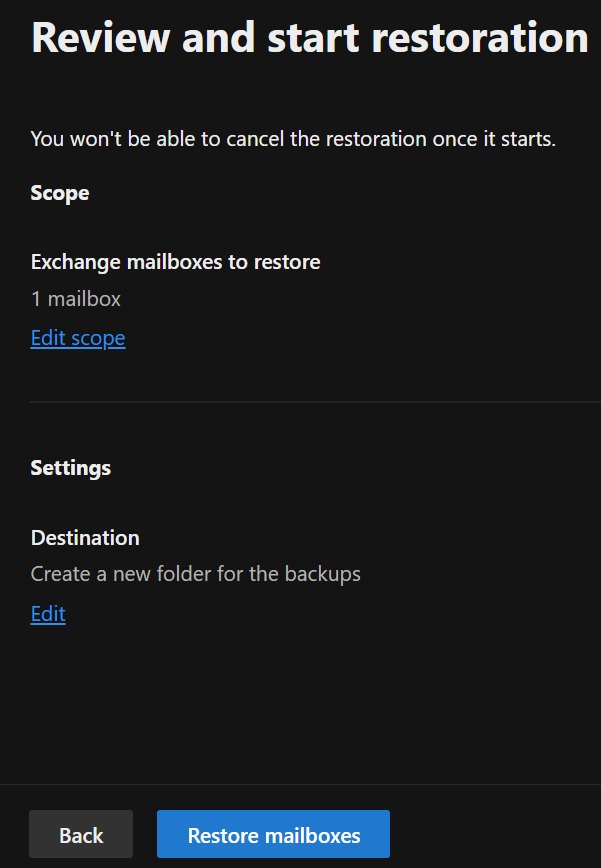Click Create a new folder for the backups text
The image size is (601, 868).
[195, 574]
